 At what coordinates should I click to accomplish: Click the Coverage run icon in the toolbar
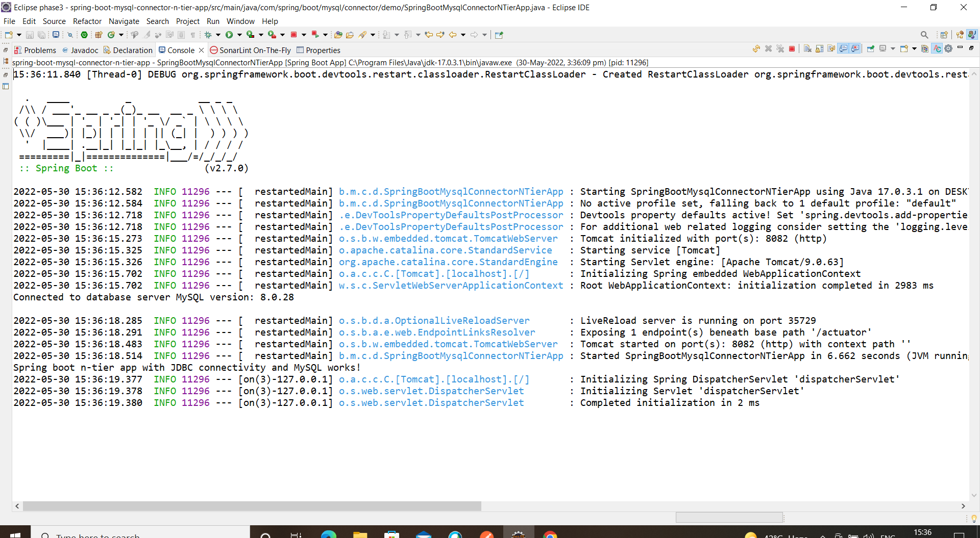(251, 35)
